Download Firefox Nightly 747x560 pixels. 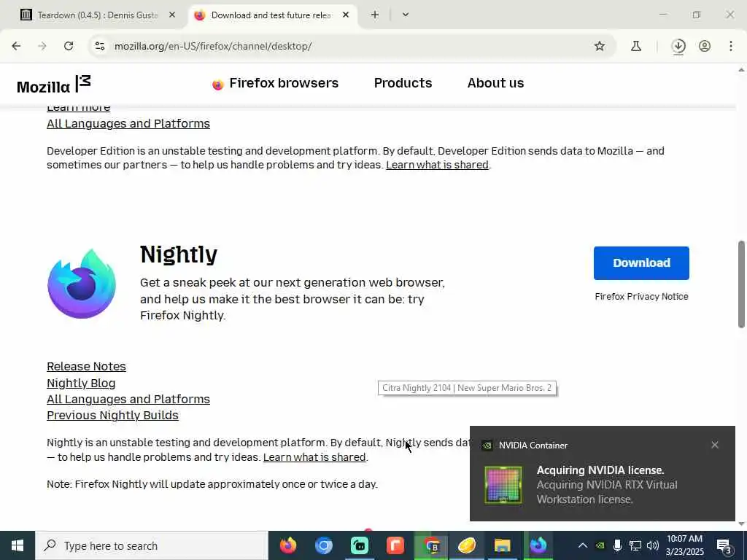[x=641, y=262]
